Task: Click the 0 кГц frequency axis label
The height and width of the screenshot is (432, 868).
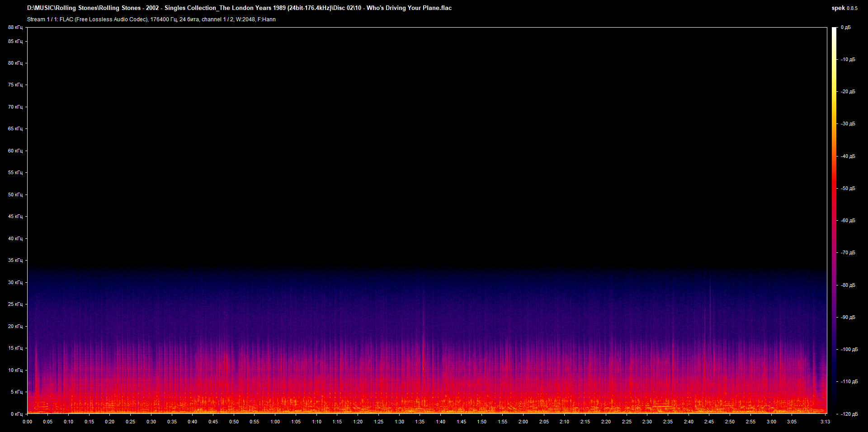Action: click(16, 414)
